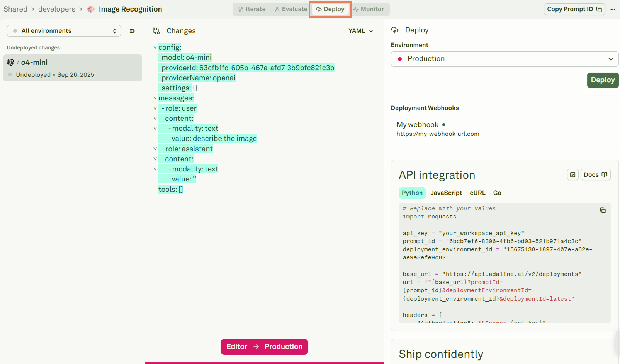This screenshot has width=620, height=364.
Task: Click the overflow ellipsis menu top right
Action: click(x=613, y=9)
